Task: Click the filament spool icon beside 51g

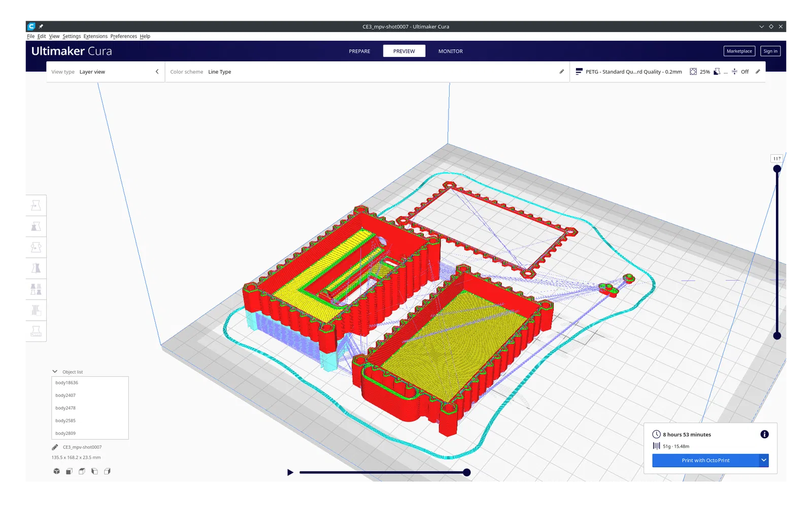Action: point(656,446)
